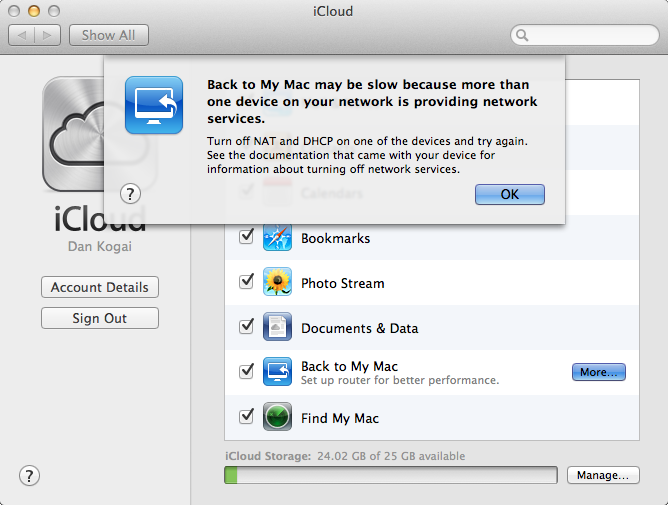The image size is (668, 505).
Task: Select the Photo Stream label
Action: point(343,283)
